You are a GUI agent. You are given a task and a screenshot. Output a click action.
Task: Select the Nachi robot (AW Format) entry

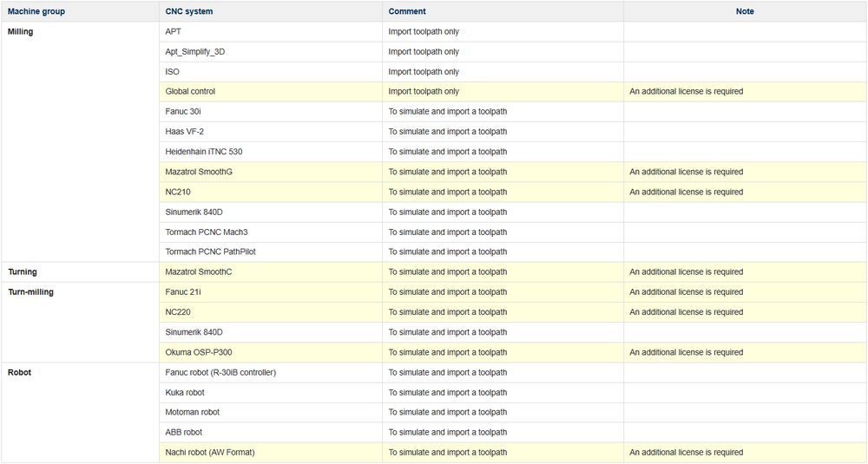point(210,453)
